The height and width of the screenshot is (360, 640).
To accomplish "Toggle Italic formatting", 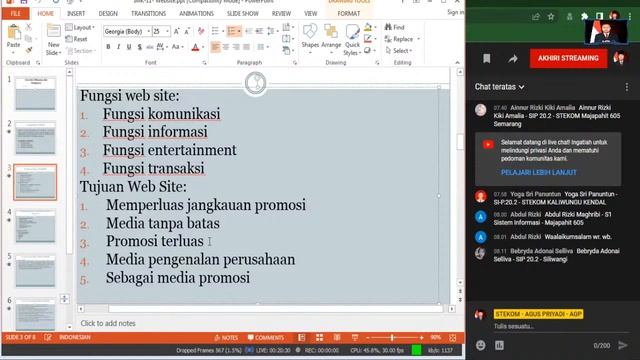I will click(118, 47).
